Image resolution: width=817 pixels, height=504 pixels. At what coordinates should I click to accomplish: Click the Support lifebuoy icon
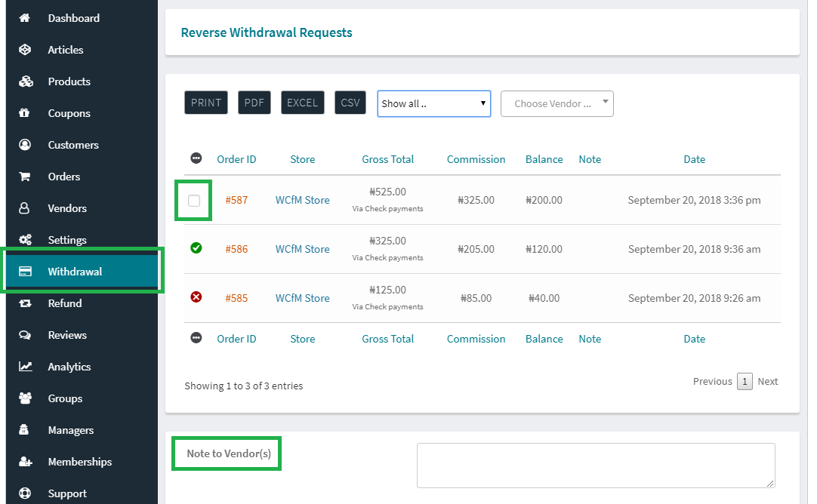point(25,493)
